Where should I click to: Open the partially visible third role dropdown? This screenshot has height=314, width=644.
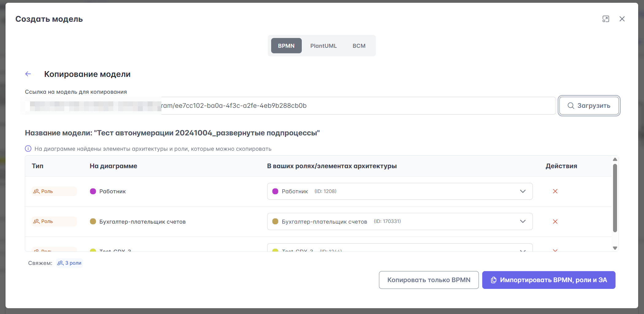pos(400,248)
